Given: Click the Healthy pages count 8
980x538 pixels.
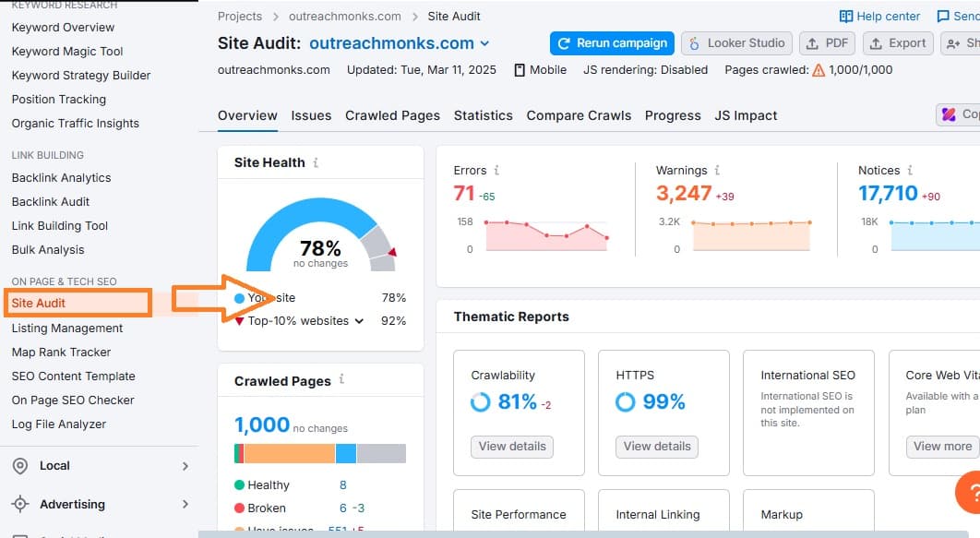Looking at the screenshot, I should point(342,485).
